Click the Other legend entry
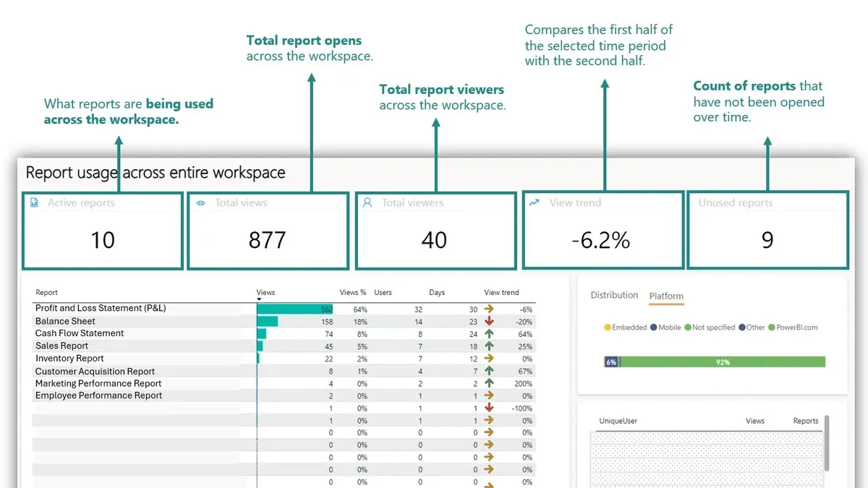The height and width of the screenshot is (488, 868). click(752, 328)
